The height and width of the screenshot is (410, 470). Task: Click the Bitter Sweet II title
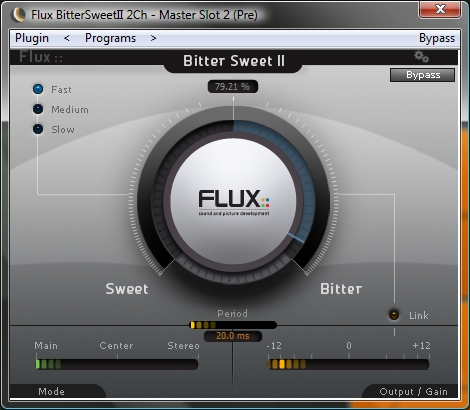[234, 61]
